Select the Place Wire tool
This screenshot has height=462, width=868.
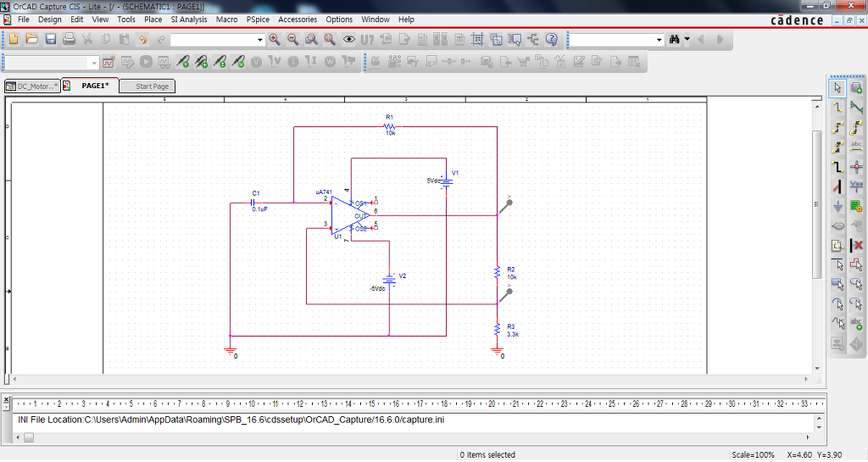pyautogui.click(x=837, y=108)
